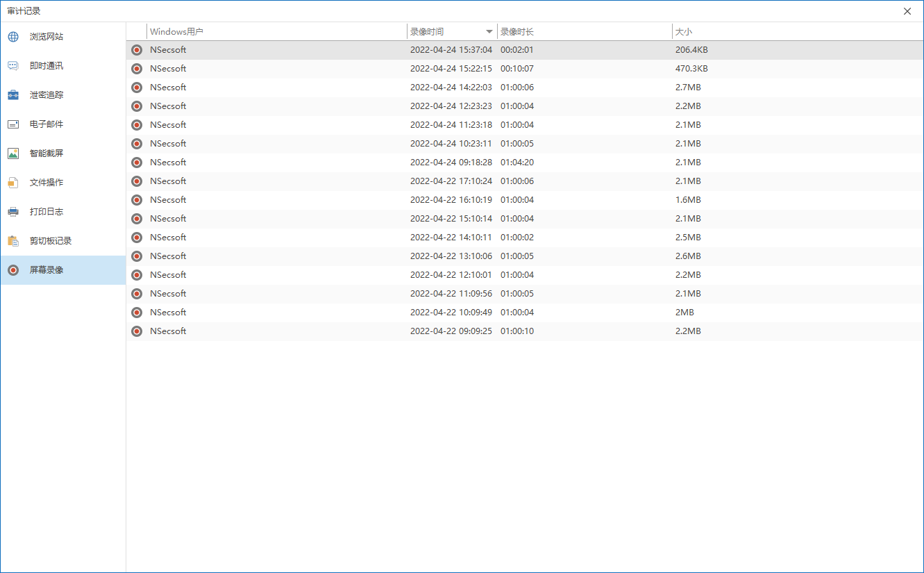
Task: Click the clipboard icon beside 剪切板记录
Action: click(x=13, y=241)
